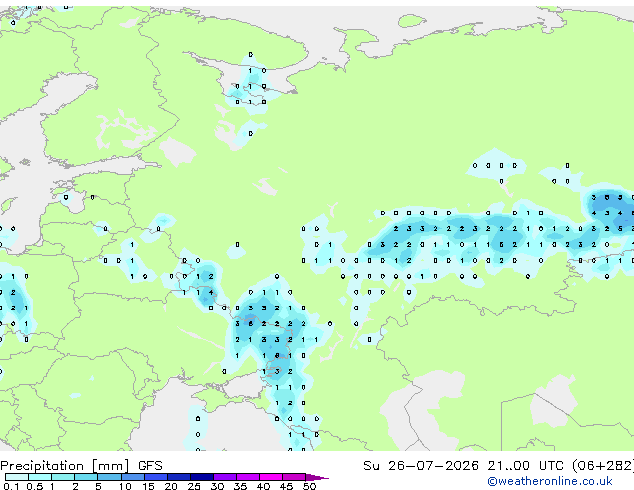Select legend swatch between 20 and 25
This screenshot has height=490, width=634.
[179, 477]
